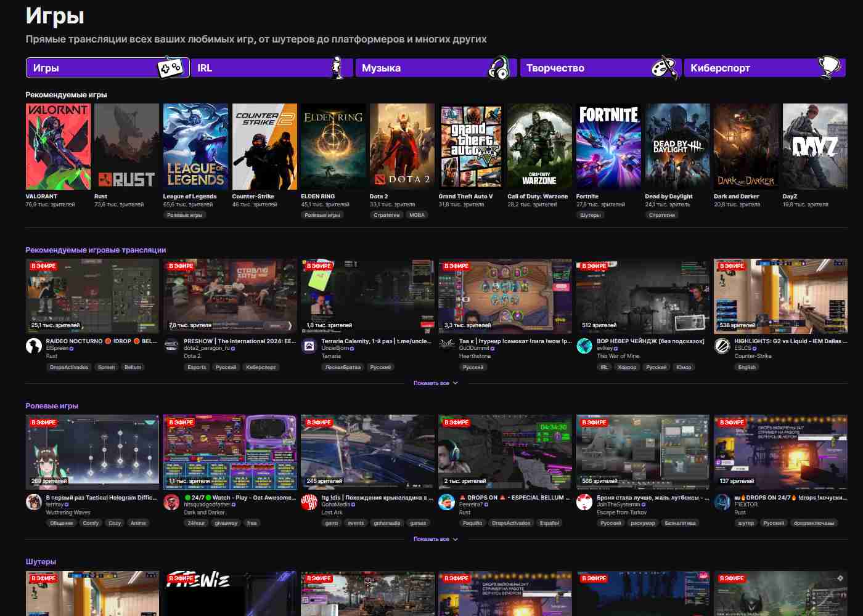Viewport: 863px width, 616px height.
Task: Click the microphone icon on the IRL tab
Action: (336, 68)
